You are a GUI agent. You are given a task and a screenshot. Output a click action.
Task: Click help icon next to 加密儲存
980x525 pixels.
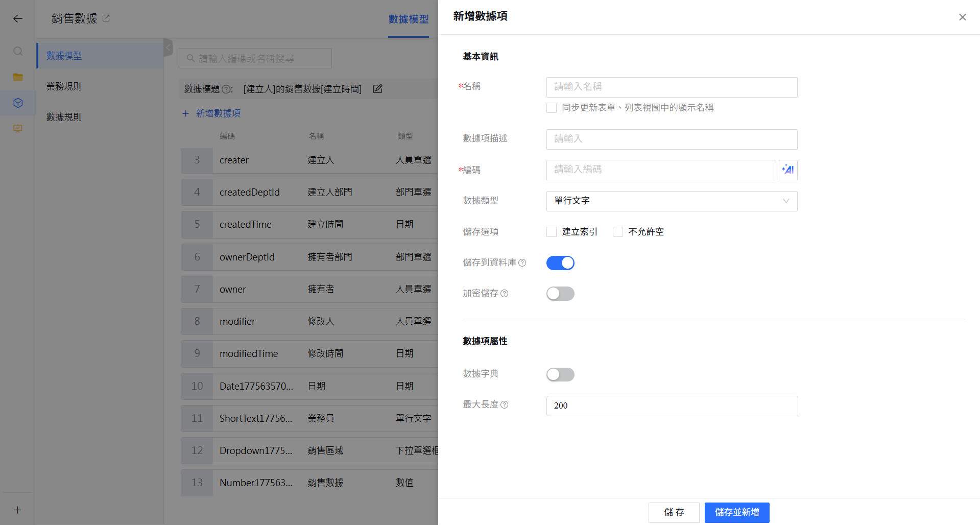504,293
